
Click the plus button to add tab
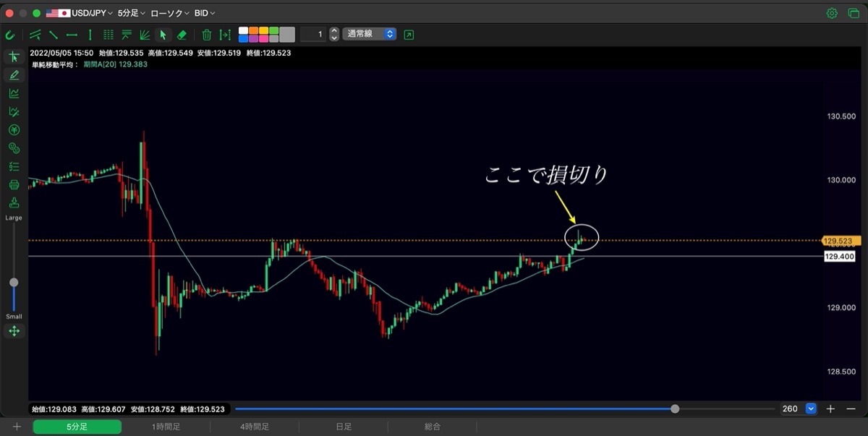tap(17, 427)
